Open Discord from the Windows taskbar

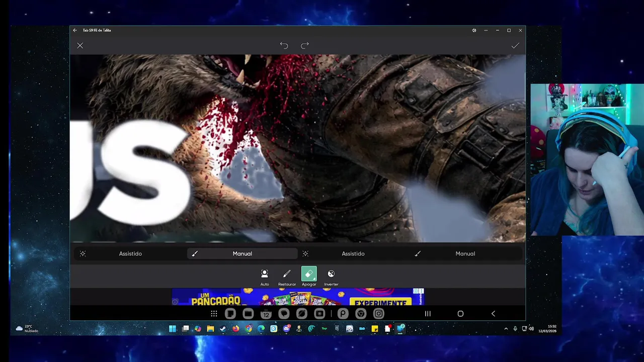click(x=287, y=329)
